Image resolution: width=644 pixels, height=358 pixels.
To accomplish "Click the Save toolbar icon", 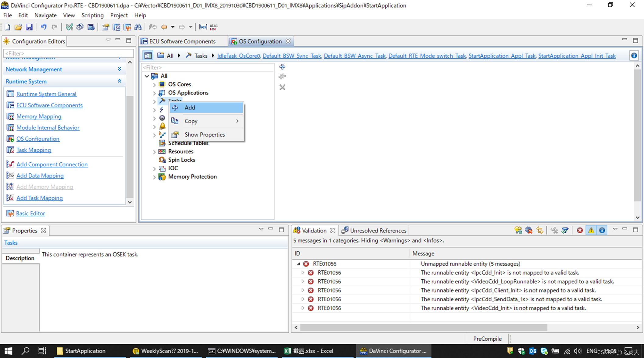I will (x=29, y=27).
